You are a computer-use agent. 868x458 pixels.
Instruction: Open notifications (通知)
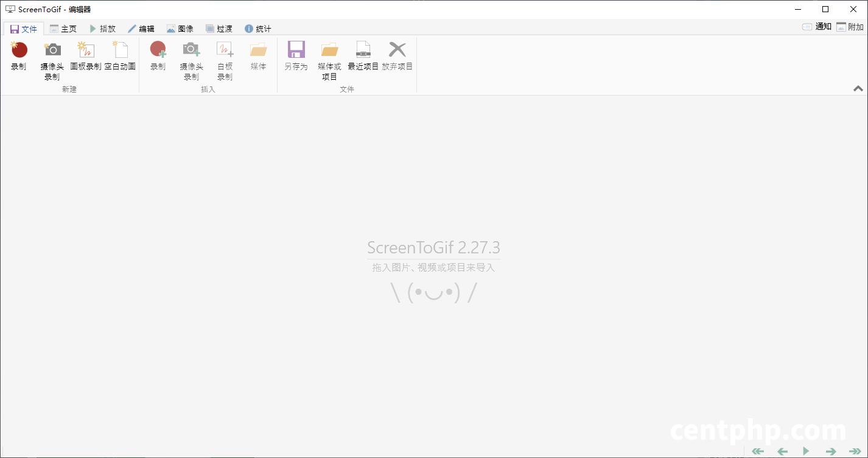[x=817, y=27]
